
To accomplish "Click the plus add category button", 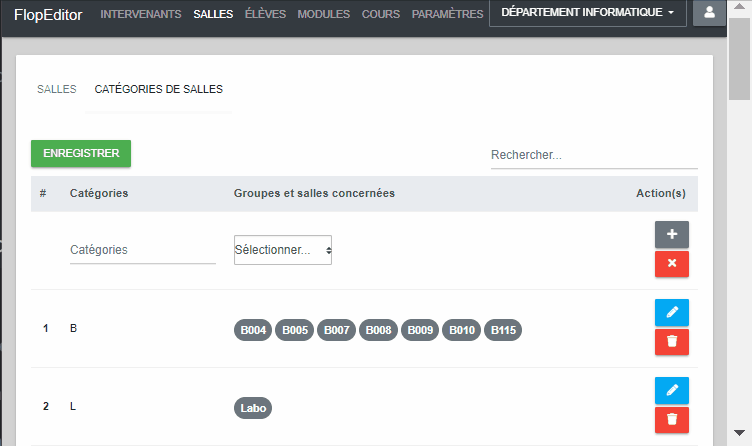I will (671, 234).
